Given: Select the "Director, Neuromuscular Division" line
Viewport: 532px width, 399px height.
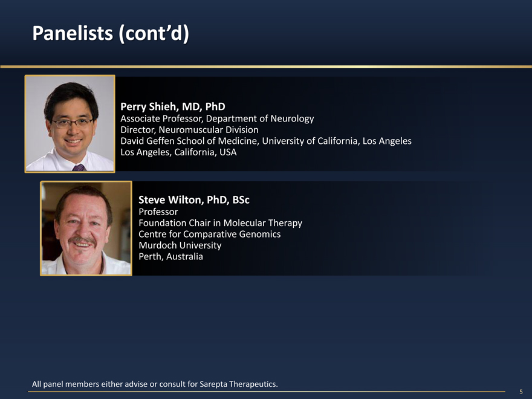Looking at the screenshot, I should click(x=189, y=129).
